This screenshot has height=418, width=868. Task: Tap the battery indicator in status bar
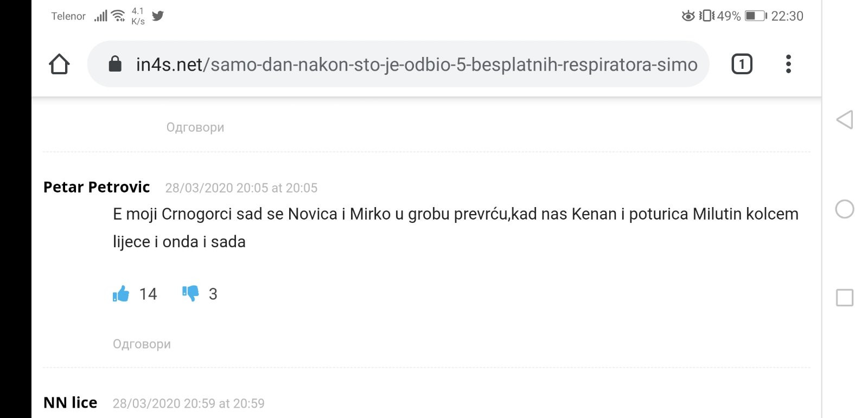tap(755, 16)
